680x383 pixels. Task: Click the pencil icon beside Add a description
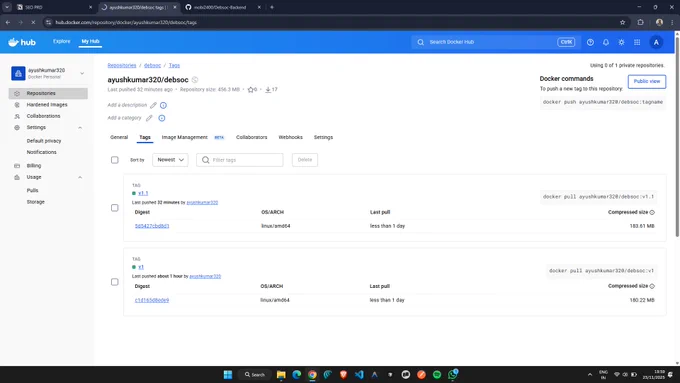coord(153,105)
